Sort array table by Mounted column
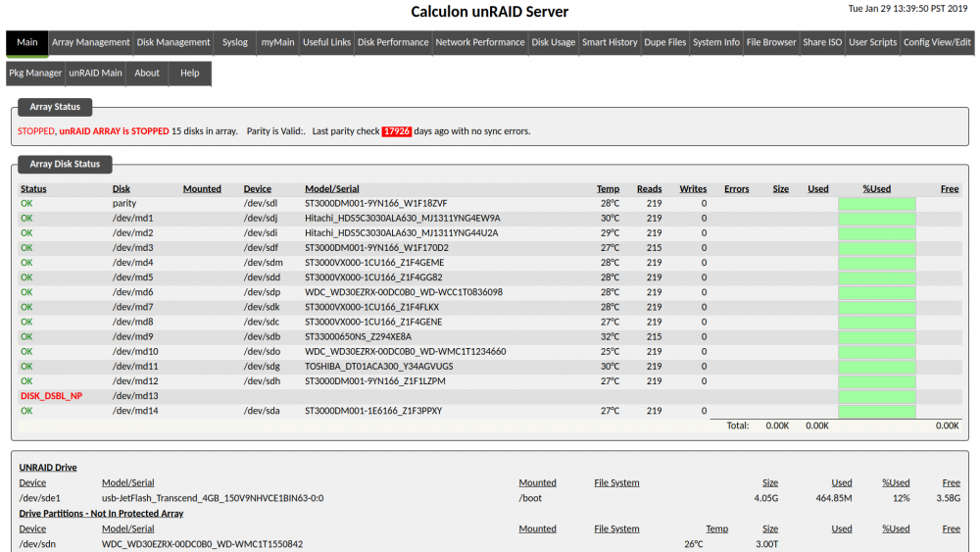The width and height of the screenshot is (980, 552). tap(202, 189)
